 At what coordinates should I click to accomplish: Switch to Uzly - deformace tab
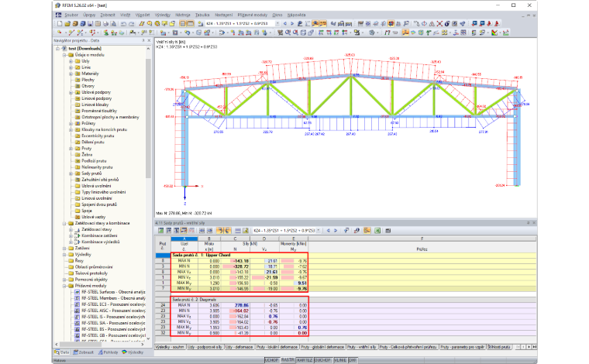point(239,347)
